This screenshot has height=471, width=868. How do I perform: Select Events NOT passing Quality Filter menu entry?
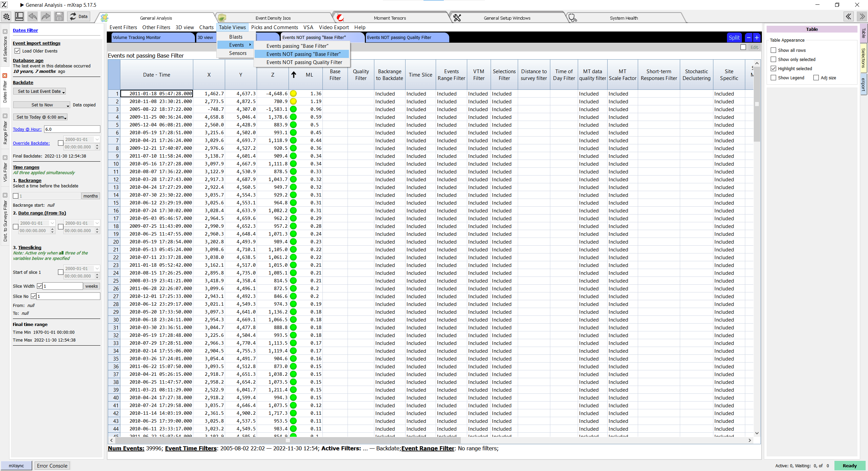304,62
